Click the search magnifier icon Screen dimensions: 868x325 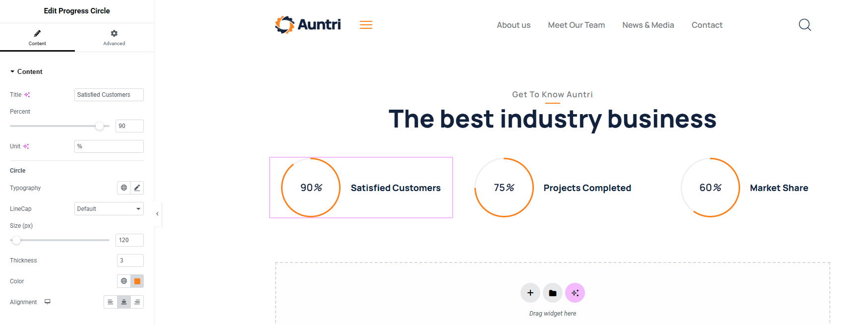pos(805,25)
